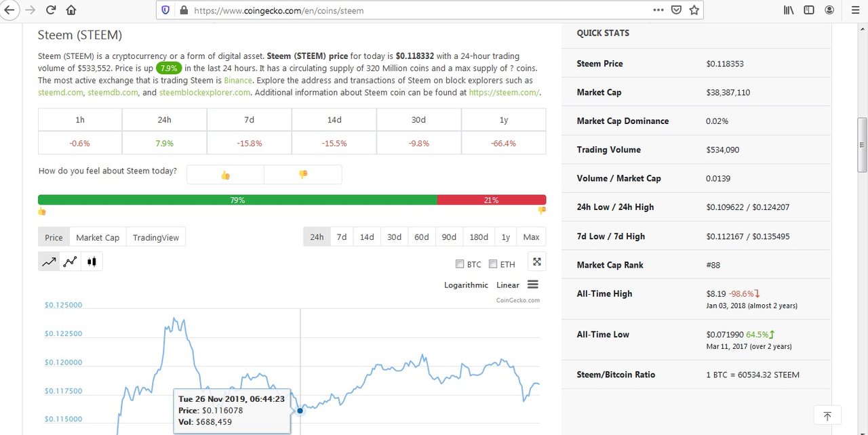This screenshot has height=435, width=868.
Task: Click the green sentiment bar at 79%
Action: [x=237, y=200]
